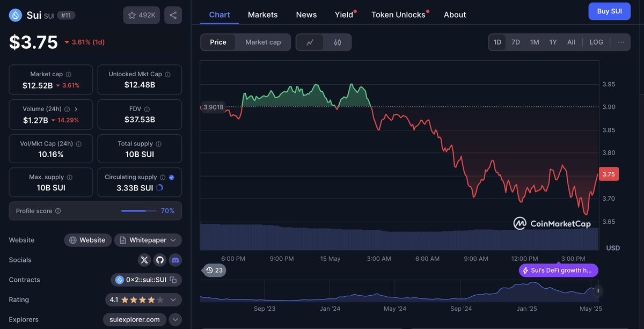The width and height of the screenshot is (644, 329).
Task: Click the #11 rank badge
Action: pyautogui.click(x=66, y=15)
